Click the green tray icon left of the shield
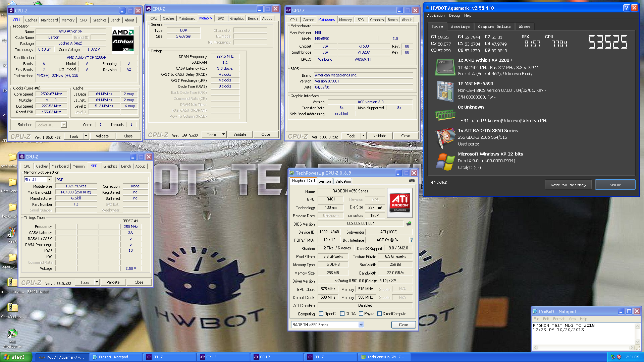 coord(613,357)
